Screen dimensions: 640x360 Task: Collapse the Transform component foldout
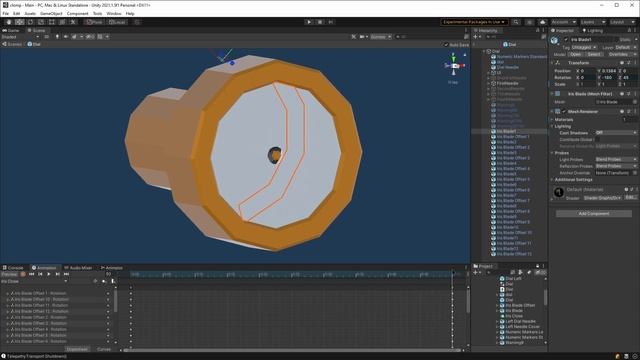[x=552, y=63]
